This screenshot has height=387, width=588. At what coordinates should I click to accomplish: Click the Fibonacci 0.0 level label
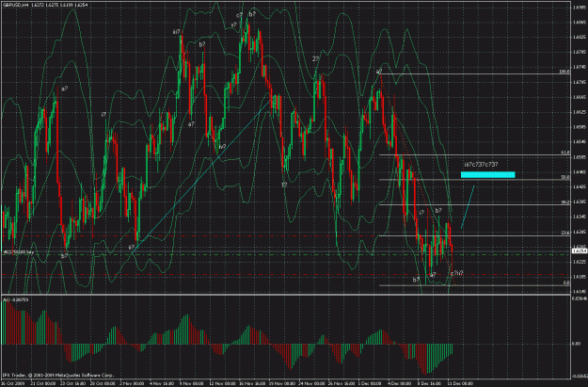point(566,283)
